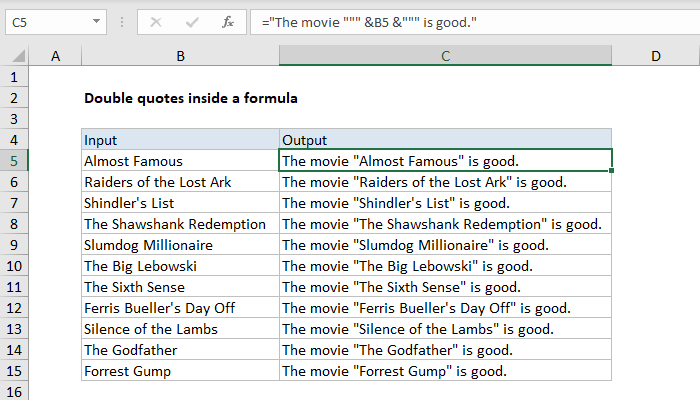Select column B header
Viewport: 700px width, 400px height.
click(x=179, y=57)
